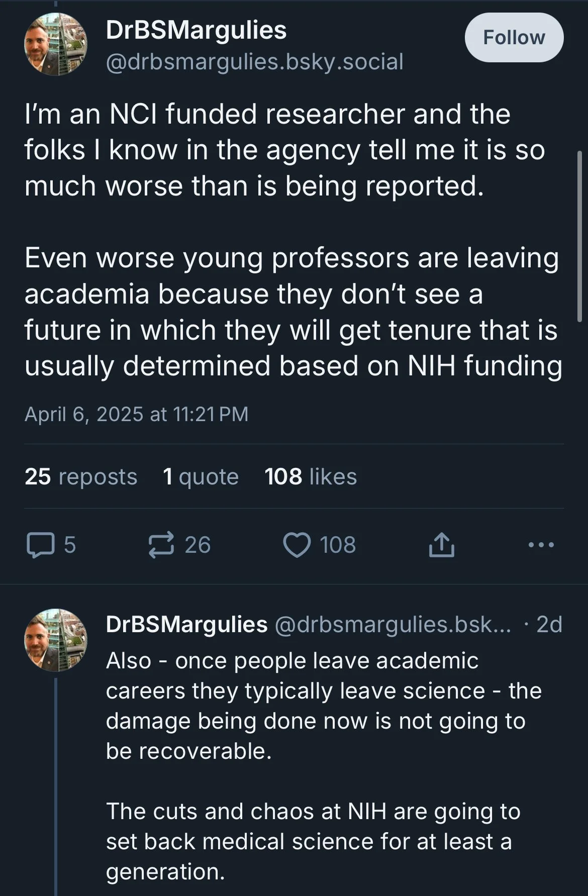Viewport: 588px width, 896px height.
Task: Click the page scrollbar on the right
Action: click(579, 236)
